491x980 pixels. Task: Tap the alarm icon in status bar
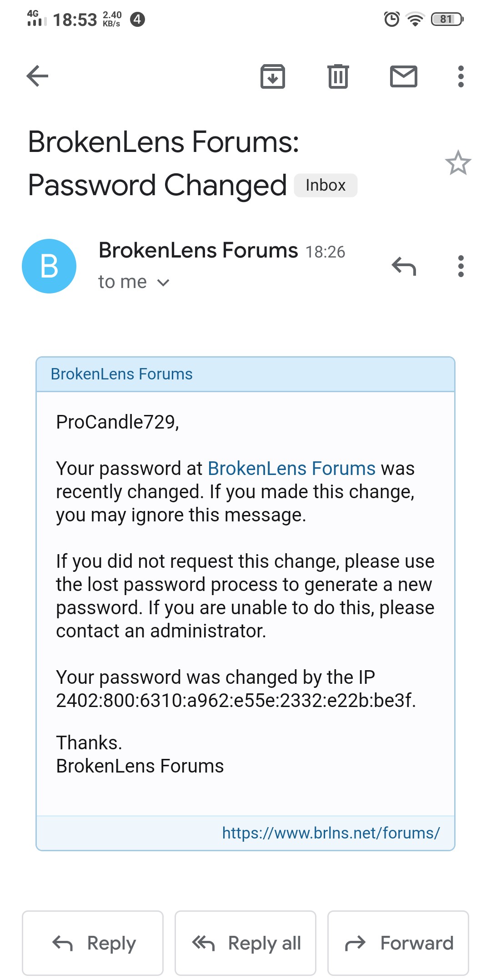(392, 19)
